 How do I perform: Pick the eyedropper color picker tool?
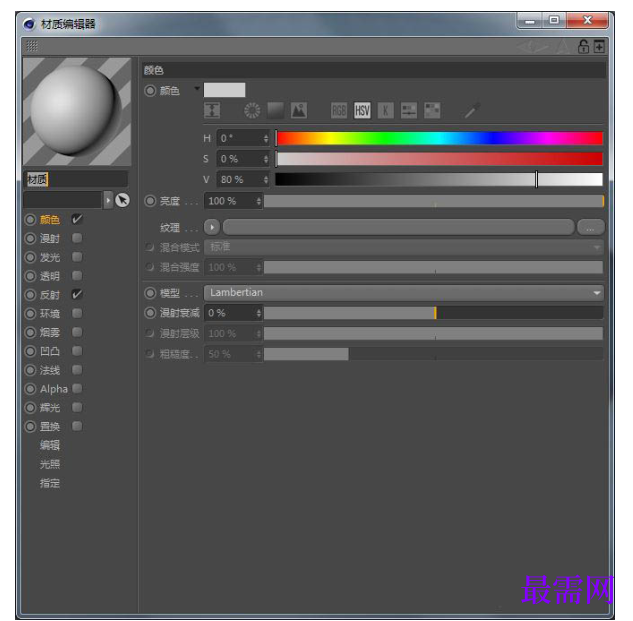472,110
